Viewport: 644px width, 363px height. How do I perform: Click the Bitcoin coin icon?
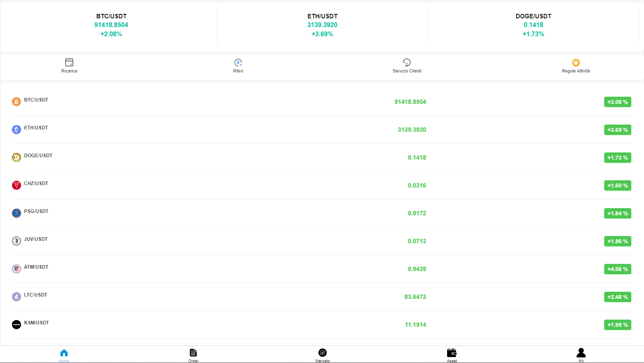pyautogui.click(x=16, y=102)
